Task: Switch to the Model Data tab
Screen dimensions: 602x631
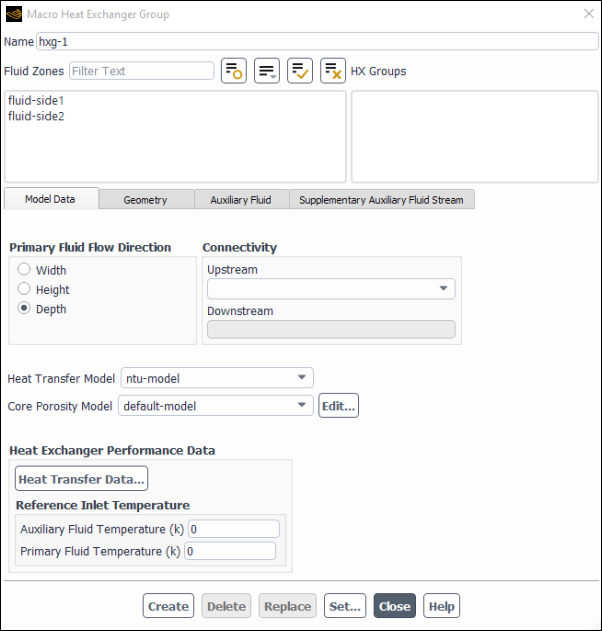Action: click(51, 199)
